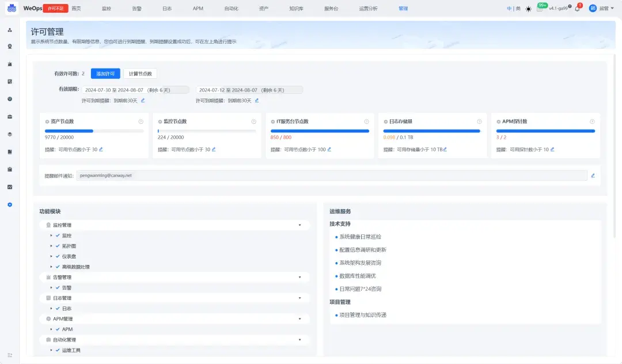The height and width of the screenshot is (364, 622).
Task: Click the 2024-07-30 至 2024-08-07 validity field
Action: click(x=135, y=90)
